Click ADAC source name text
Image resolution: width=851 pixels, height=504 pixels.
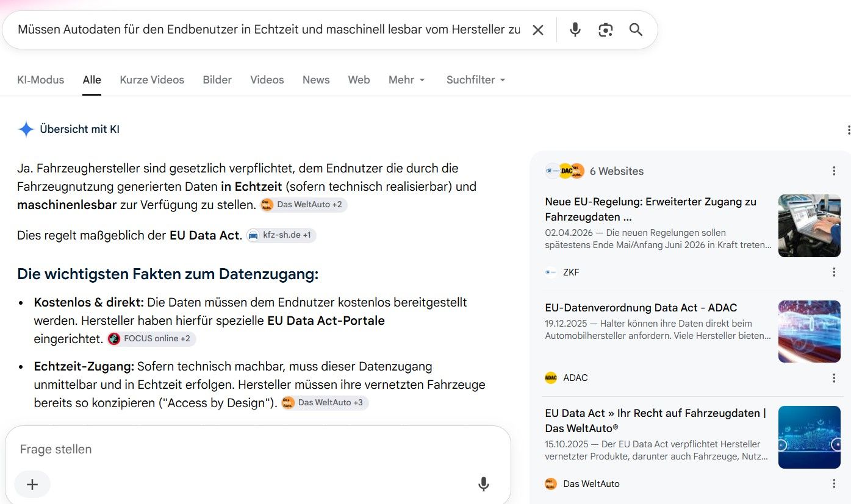tap(575, 378)
